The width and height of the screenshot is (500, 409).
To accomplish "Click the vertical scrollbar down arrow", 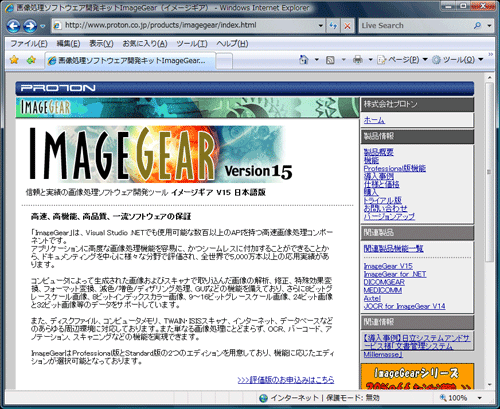I will [489, 385].
